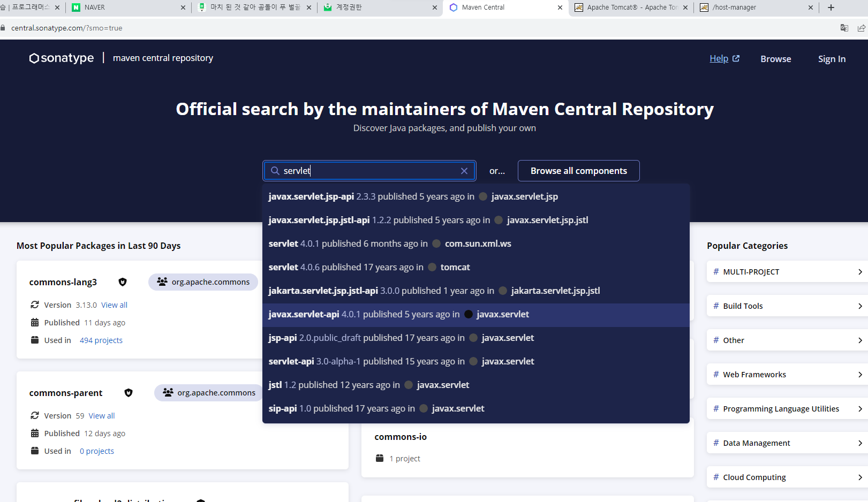Screen dimensions: 868x502
Task: Select the javax.servlet.jsp-api 2.3.3 suggestion
Action: point(476,196)
